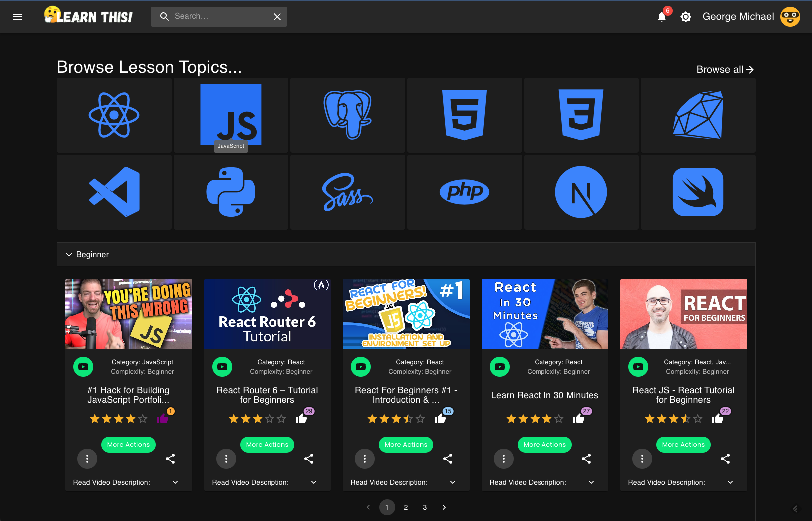Select the PostgreSQL elephant topic tile

coord(348,115)
